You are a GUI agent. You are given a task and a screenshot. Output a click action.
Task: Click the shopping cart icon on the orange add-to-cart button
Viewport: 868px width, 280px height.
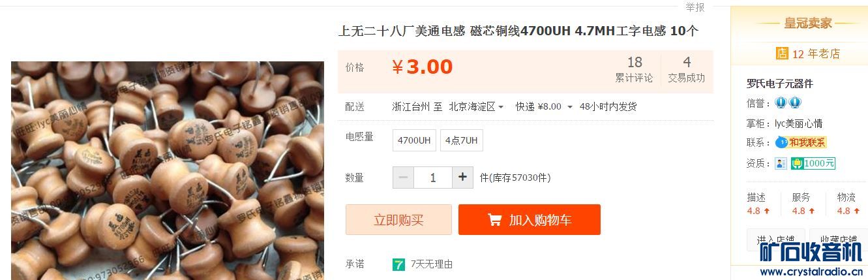(x=494, y=220)
